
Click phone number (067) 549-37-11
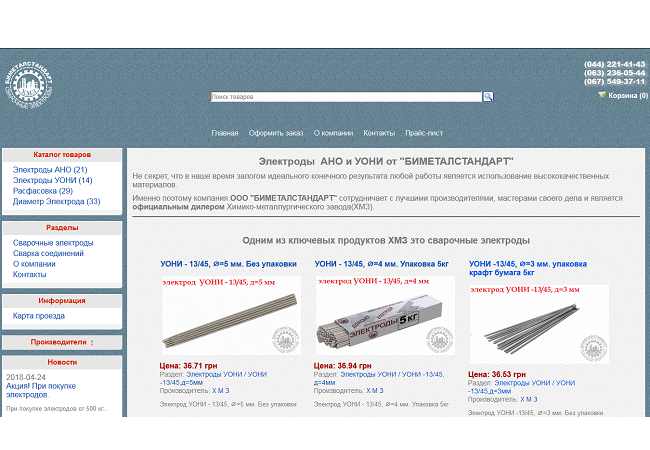(x=615, y=82)
